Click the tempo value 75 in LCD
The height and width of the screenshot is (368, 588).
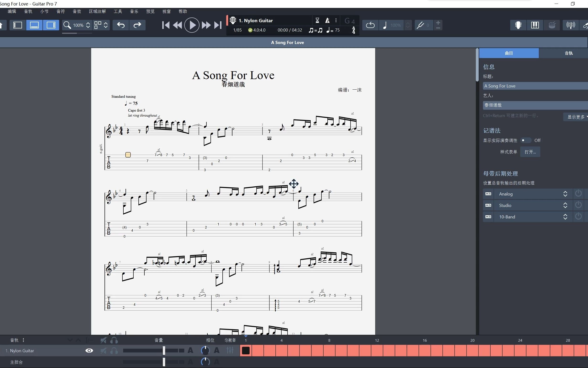point(337,30)
